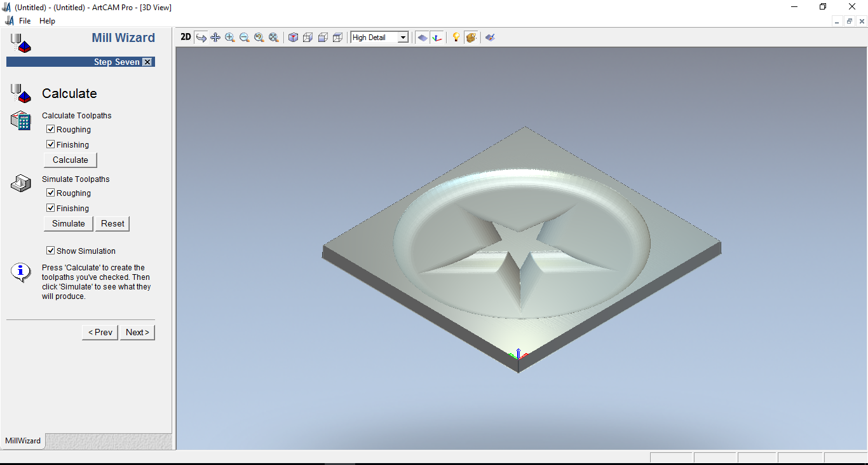Minimize the inner document window
Image resolution: width=868 pixels, height=465 pixels.
click(x=838, y=21)
